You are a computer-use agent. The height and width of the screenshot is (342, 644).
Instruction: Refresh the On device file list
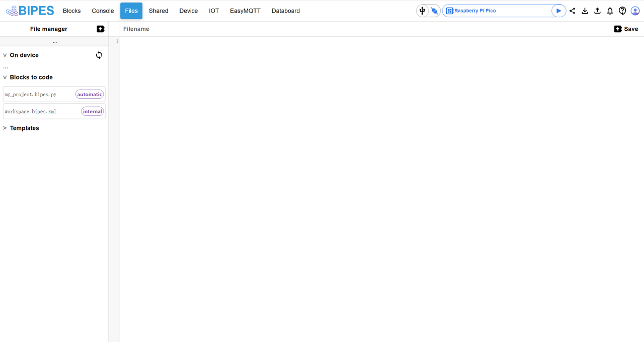(99, 55)
